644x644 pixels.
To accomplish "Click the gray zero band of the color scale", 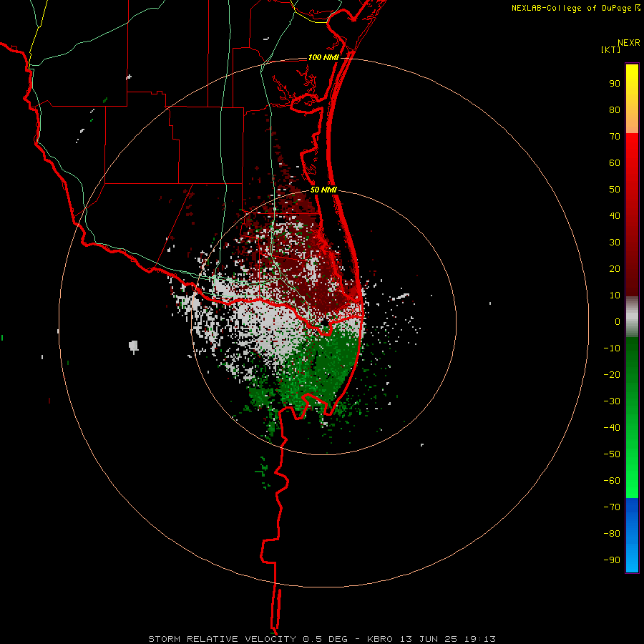I will (632, 317).
